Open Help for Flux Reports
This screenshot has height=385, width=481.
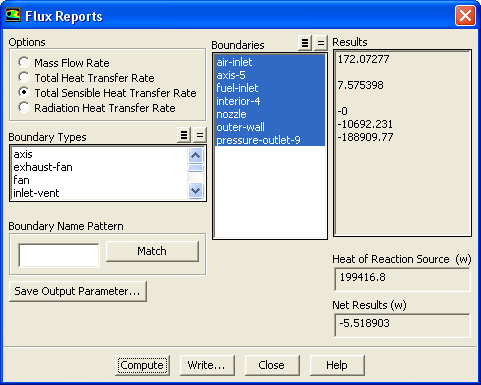337,365
